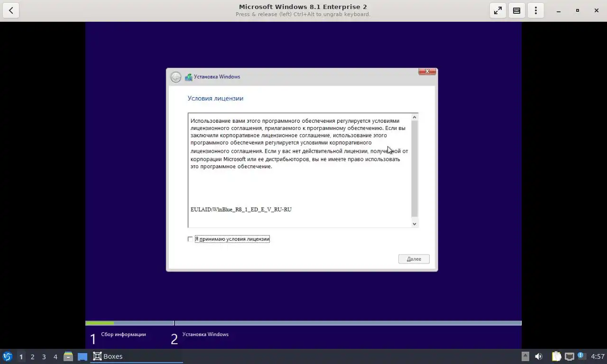This screenshot has width=607, height=364.
Task: Open the clipboard tray icon
Action: (x=556, y=356)
